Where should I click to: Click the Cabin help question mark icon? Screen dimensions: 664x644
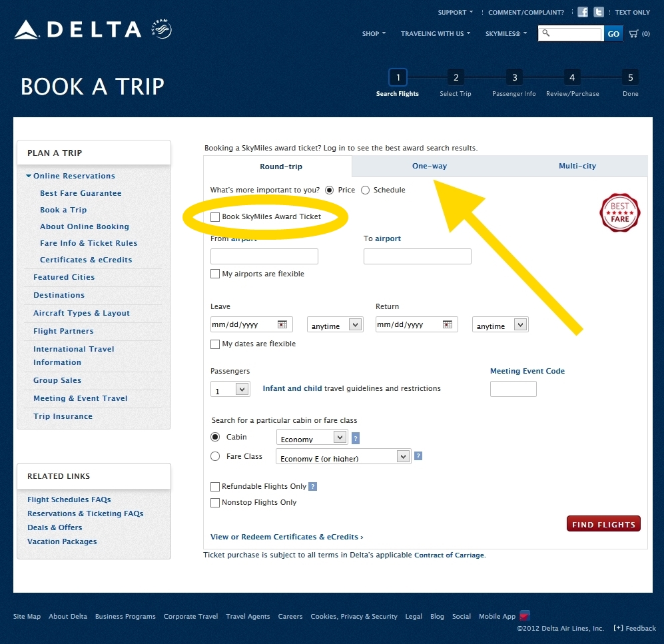[356, 438]
